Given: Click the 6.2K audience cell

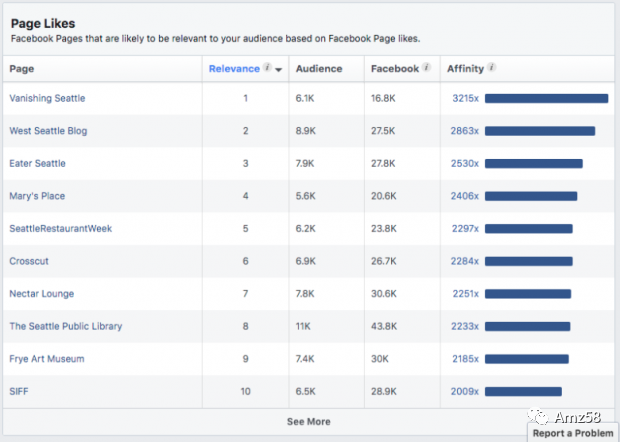Looking at the screenshot, I should tap(306, 229).
